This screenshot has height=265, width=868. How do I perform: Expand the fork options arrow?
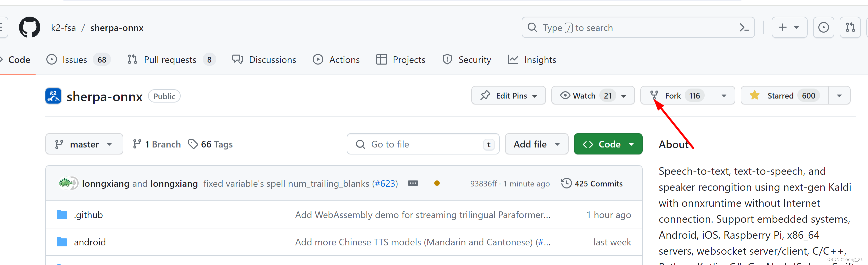[x=724, y=96]
